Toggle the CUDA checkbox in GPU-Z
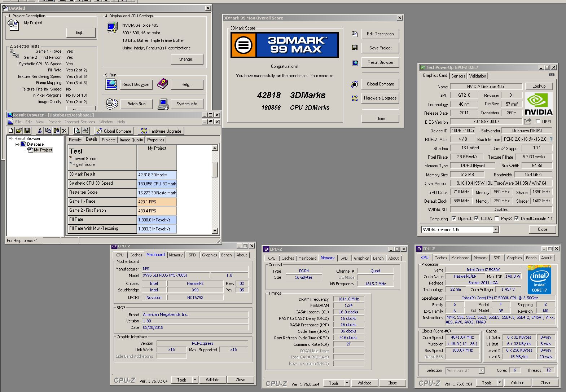The width and height of the screenshot is (566, 392). [x=477, y=219]
